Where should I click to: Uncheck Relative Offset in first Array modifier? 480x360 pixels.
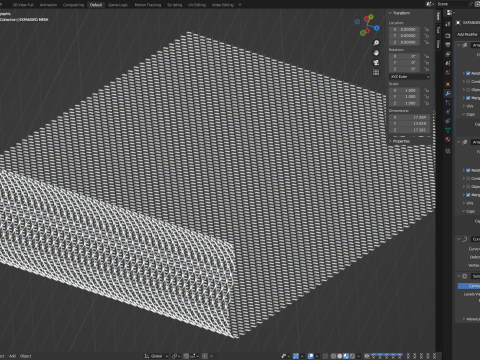tap(468, 73)
